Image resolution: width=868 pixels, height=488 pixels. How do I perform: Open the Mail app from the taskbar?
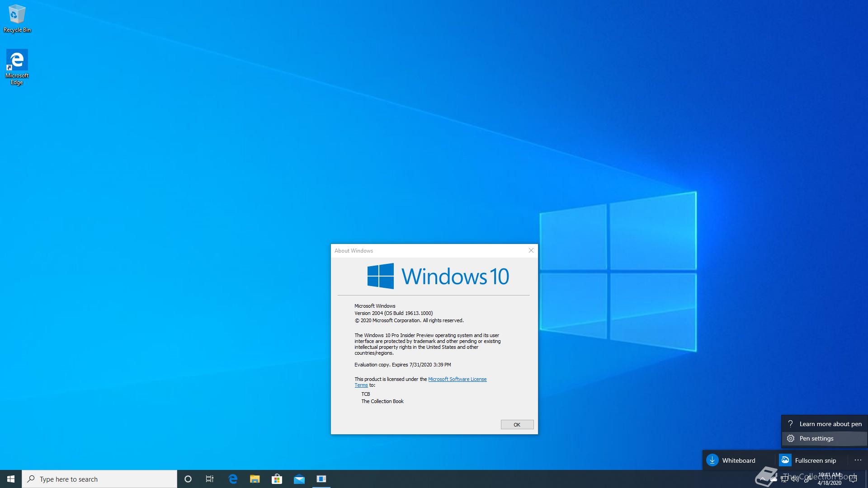coord(299,479)
